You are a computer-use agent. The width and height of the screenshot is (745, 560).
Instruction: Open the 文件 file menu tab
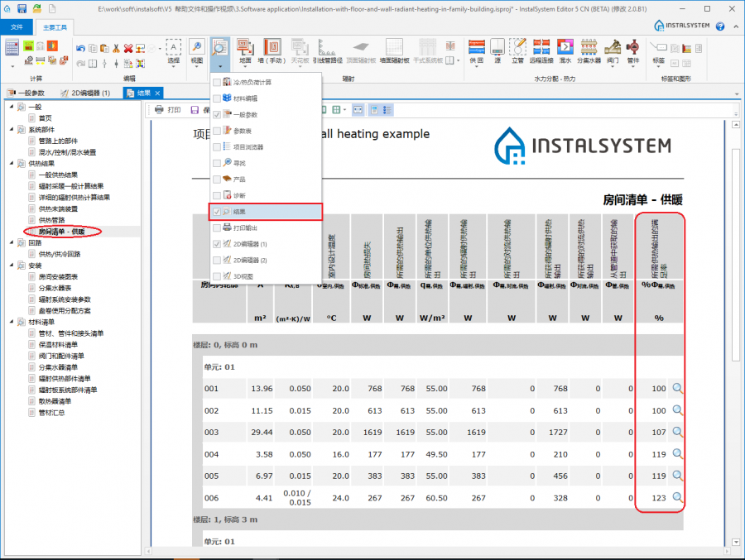(17, 27)
